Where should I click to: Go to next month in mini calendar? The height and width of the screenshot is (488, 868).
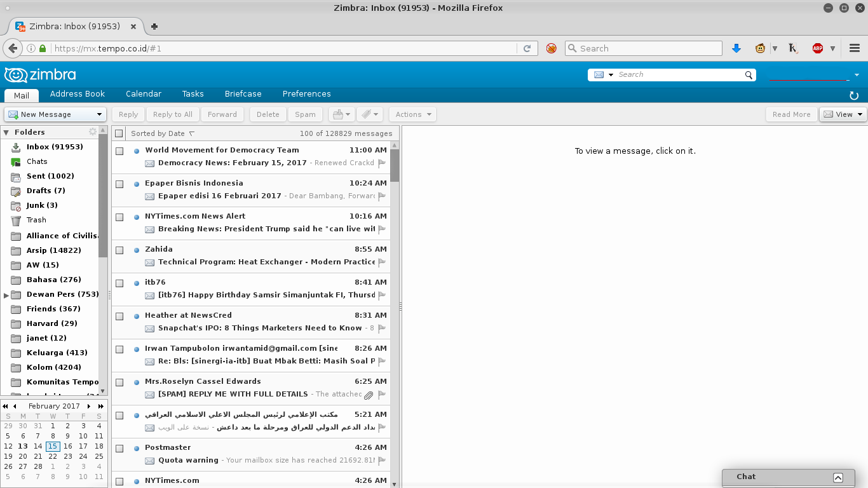coord(89,406)
